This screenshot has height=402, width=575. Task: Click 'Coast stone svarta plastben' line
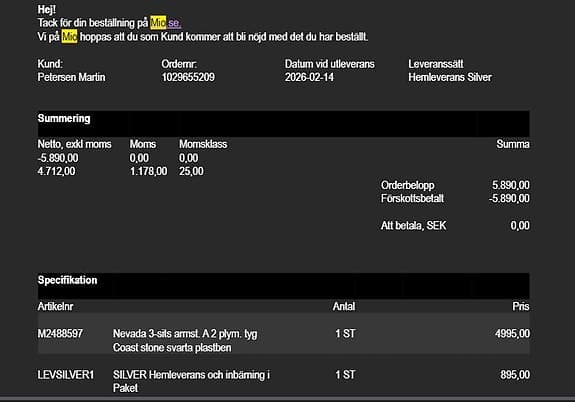[x=172, y=347]
